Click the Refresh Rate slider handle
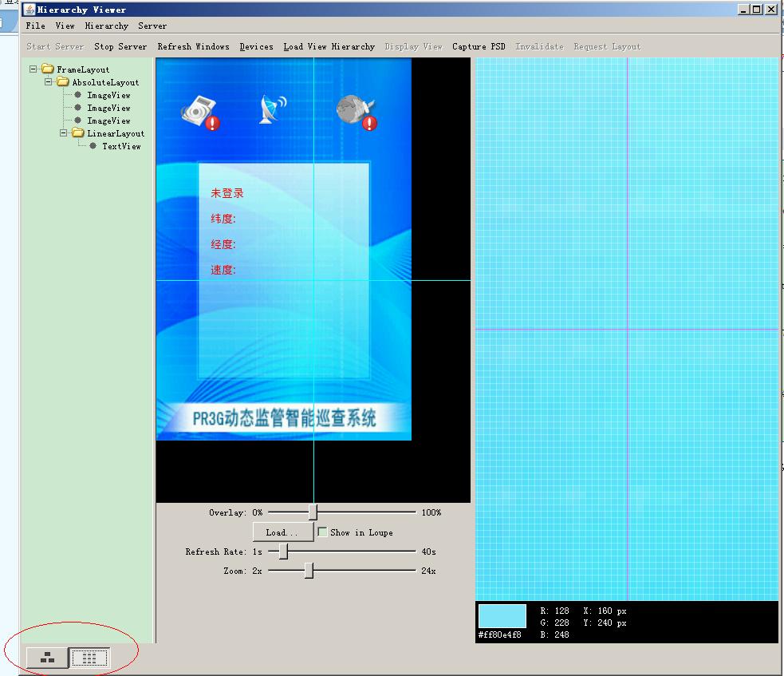 (283, 551)
